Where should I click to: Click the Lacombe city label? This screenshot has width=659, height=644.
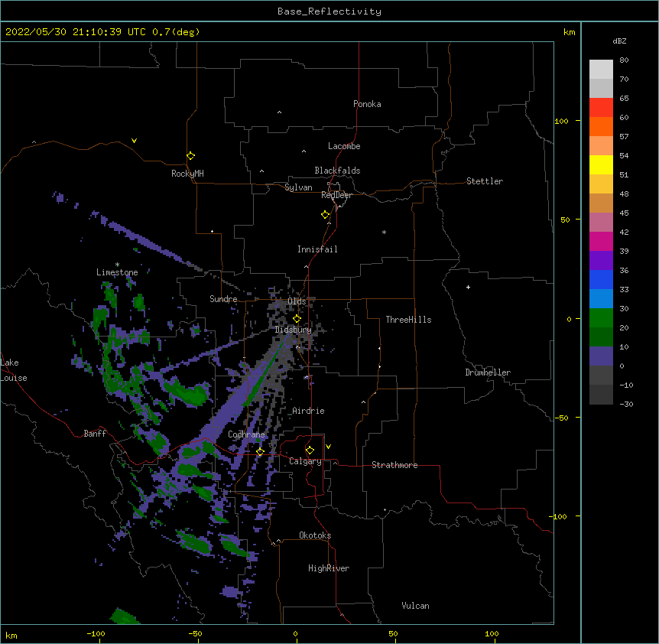[x=344, y=146]
